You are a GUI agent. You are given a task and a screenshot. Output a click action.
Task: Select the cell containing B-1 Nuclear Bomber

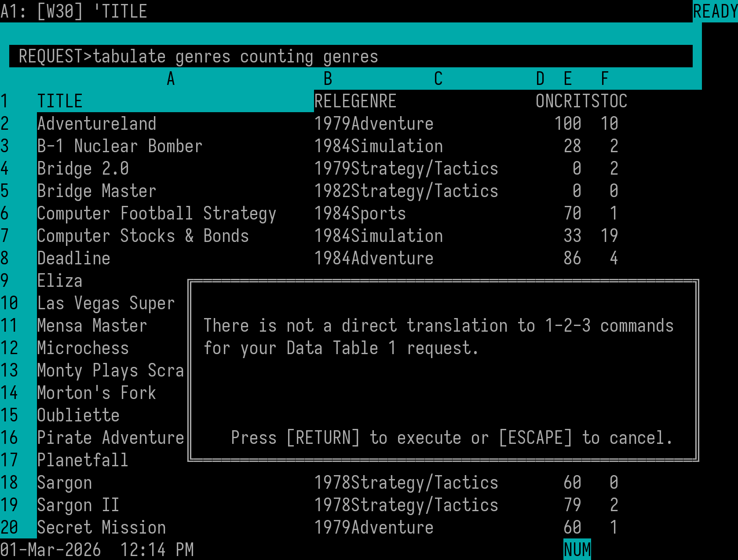pos(120,146)
